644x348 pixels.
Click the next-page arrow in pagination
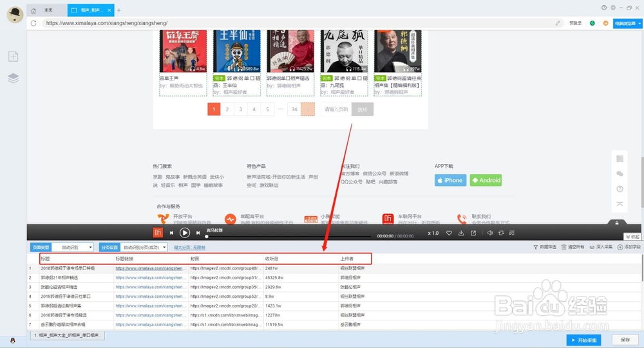[308, 109]
